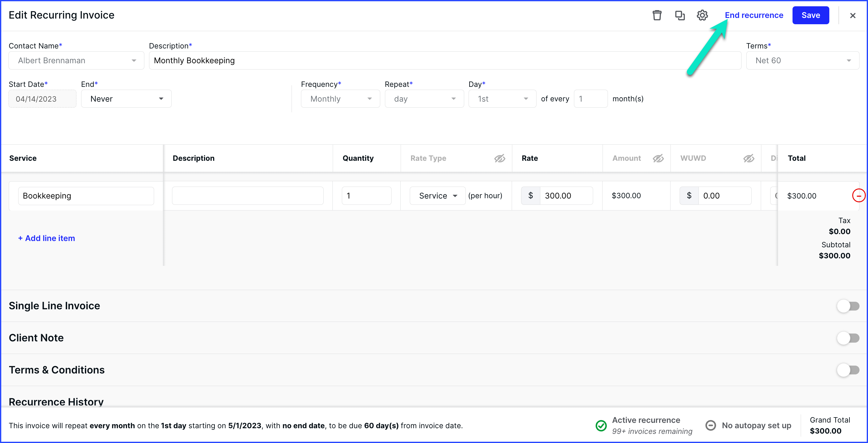868x443 pixels.
Task: Click the Active recurrence checkmark icon
Action: (x=601, y=425)
